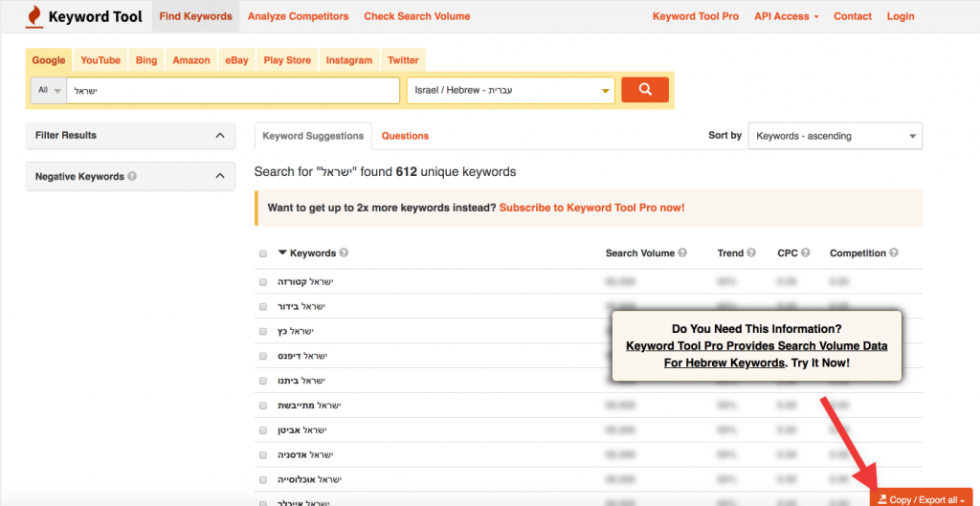Open the Contact link
Screen dimensions: 980x506
853,16
